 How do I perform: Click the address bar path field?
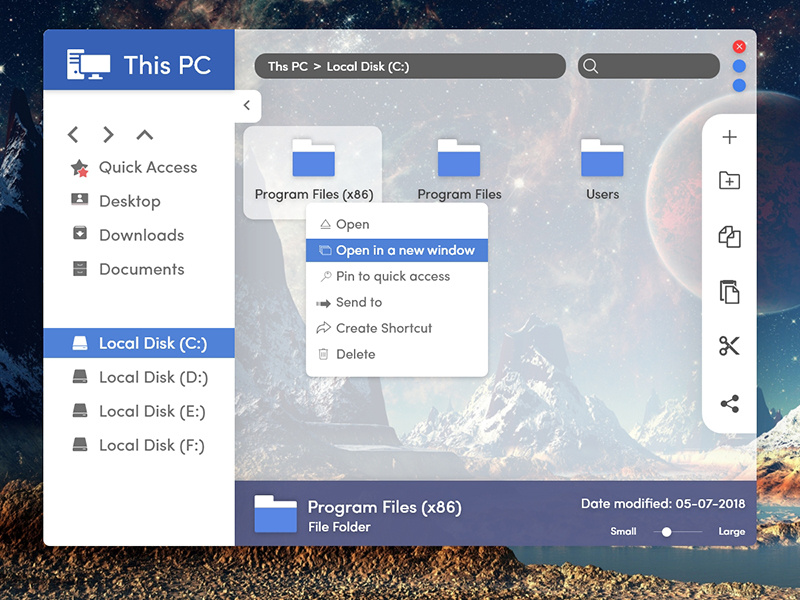coord(410,66)
